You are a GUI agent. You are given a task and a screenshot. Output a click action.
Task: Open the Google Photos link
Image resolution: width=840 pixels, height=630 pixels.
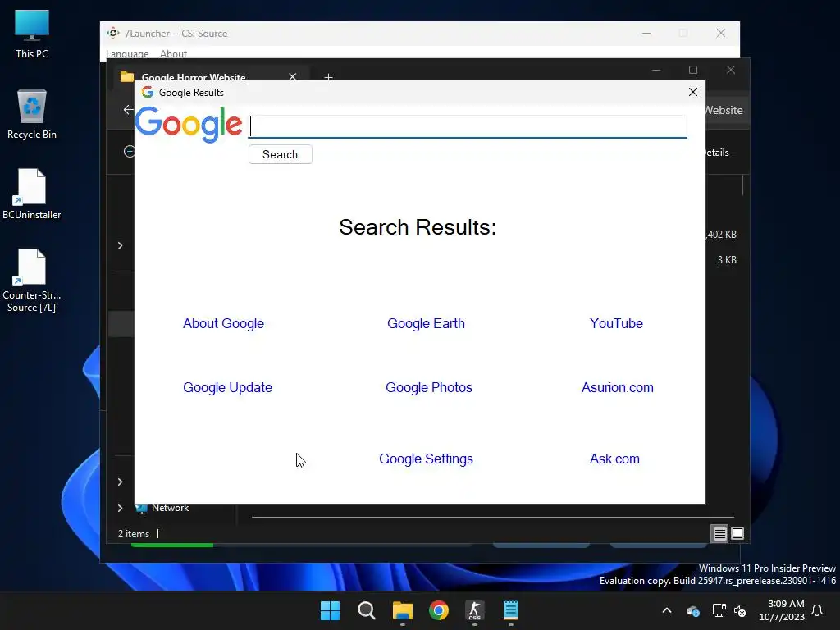(x=428, y=387)
